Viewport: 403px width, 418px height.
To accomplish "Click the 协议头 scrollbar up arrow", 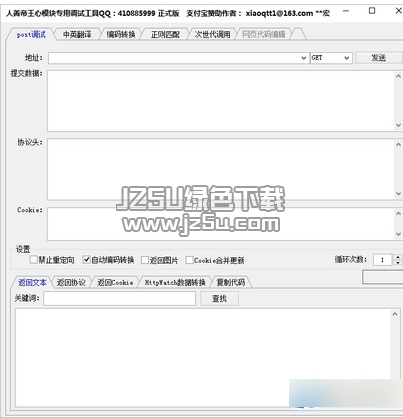I will click(398, 144).
